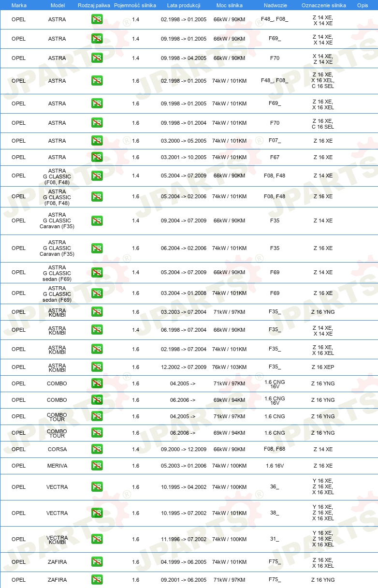Click the date '03.2004 -> 01.2008'

click(184, 293)
